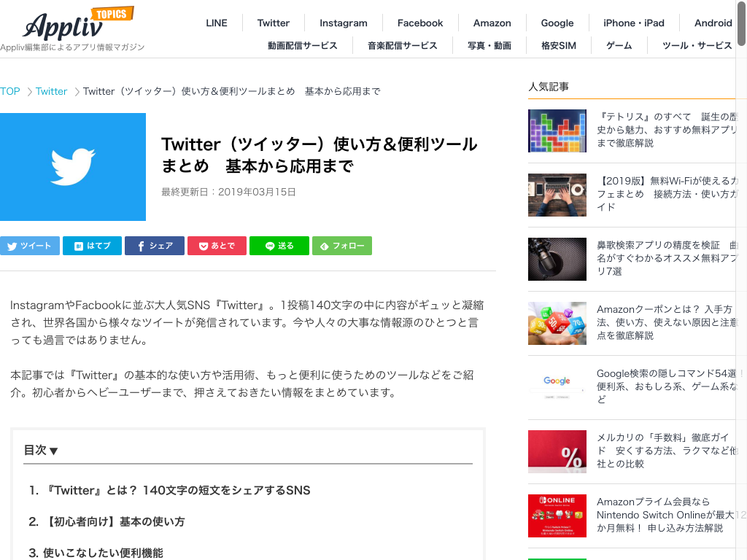The image size is (747, 560).
Task: Open the Instagram menu category
Action: tap(343, 23)
